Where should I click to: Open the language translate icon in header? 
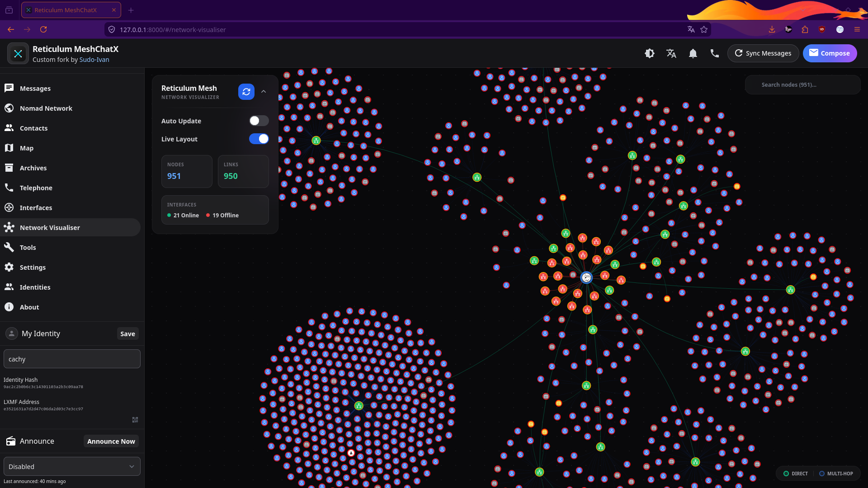coord(671,53)
